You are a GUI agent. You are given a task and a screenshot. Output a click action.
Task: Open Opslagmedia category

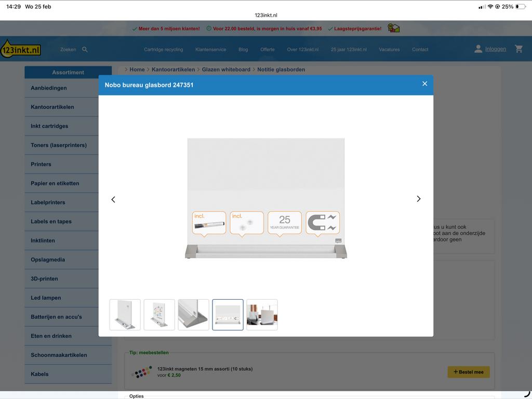[x=62, y=260]
